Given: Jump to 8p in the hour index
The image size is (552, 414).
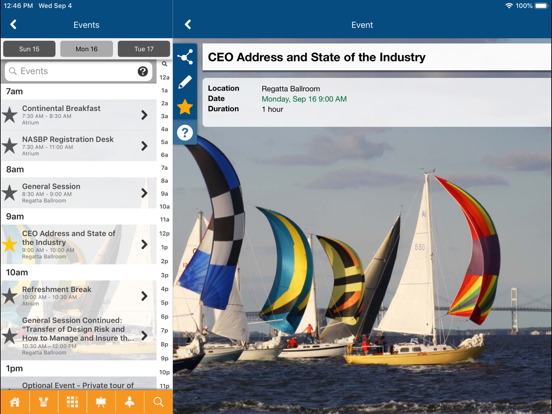Looking at the screenshot, I should [164, 344].
